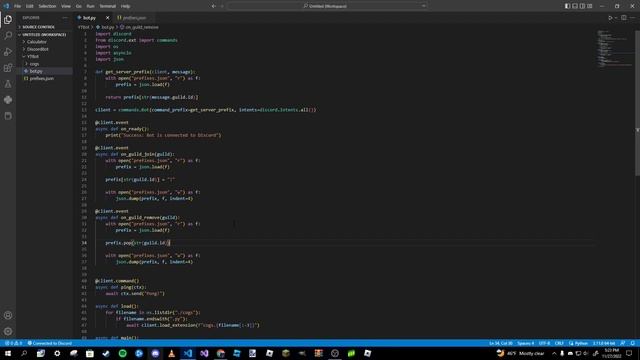
Task: Click the on_guild_remove breadcrumb
Action: [139, 27]
